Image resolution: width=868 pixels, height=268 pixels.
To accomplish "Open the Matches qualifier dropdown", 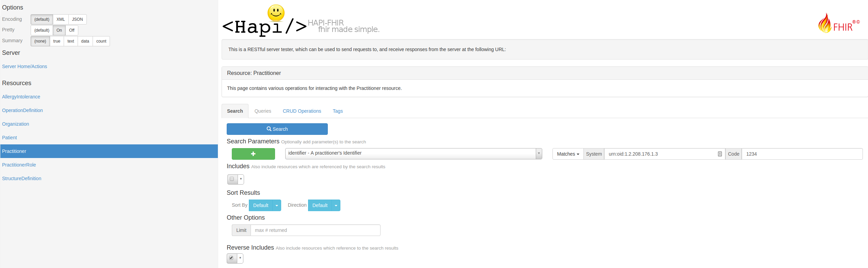I will (x=568, y=154).
